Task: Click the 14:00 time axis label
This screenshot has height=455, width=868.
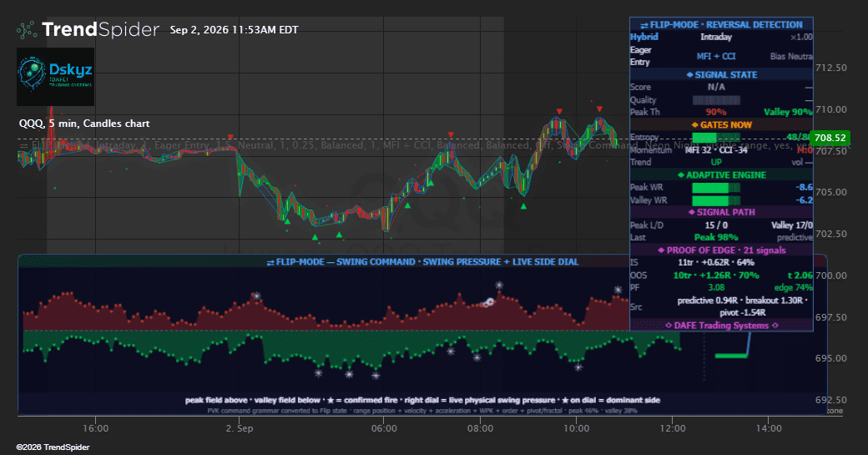Action: 769,428
